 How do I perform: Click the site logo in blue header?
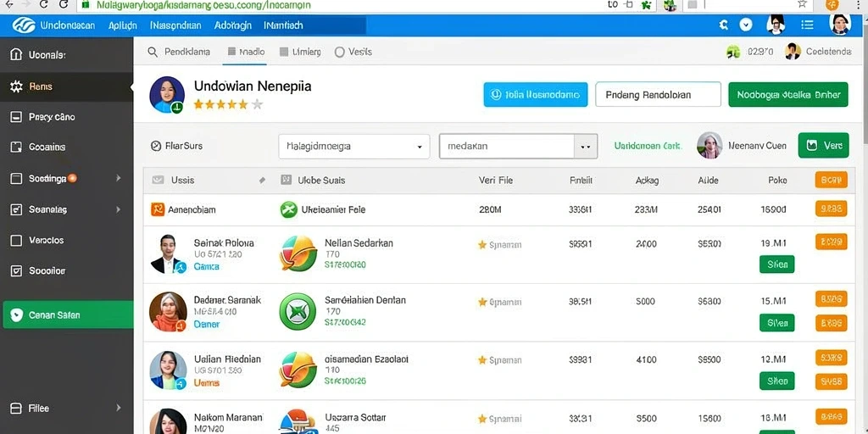[x=24, y=25]
